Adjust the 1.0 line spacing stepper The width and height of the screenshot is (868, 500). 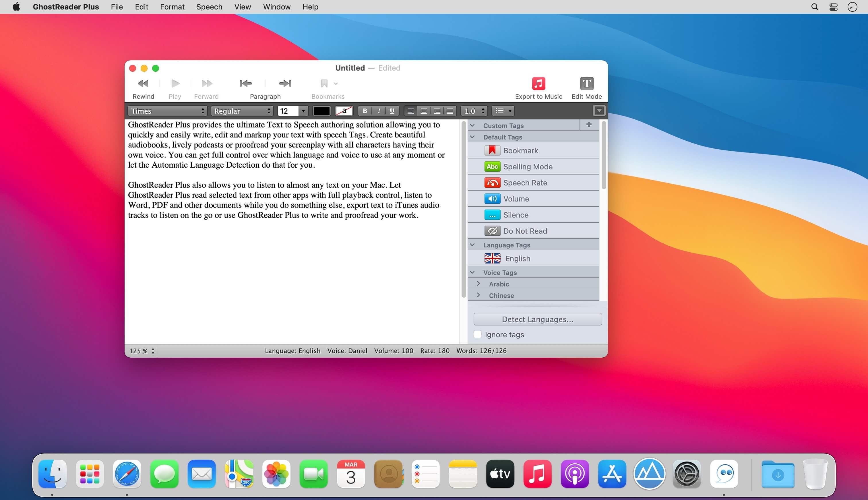point(474,111)
